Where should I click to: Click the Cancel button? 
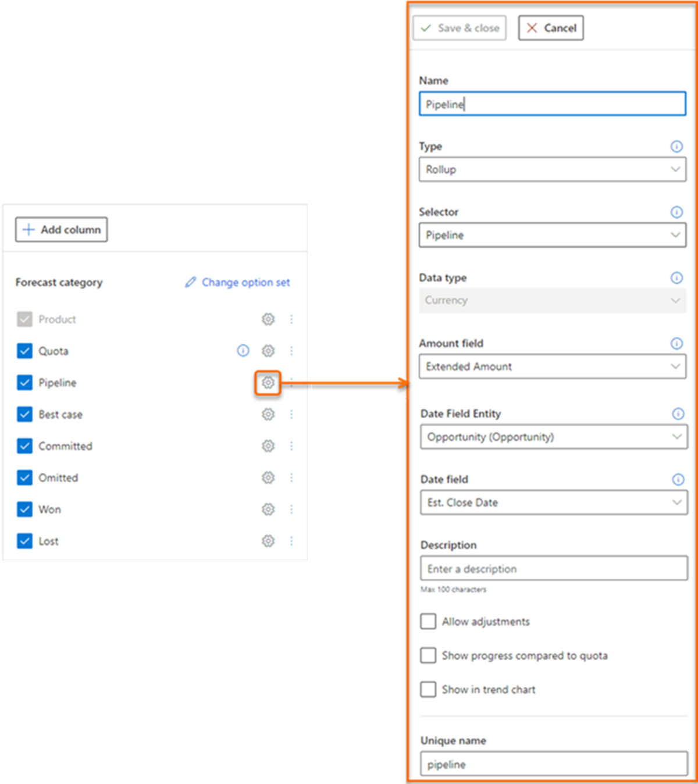tap(550, 27)
